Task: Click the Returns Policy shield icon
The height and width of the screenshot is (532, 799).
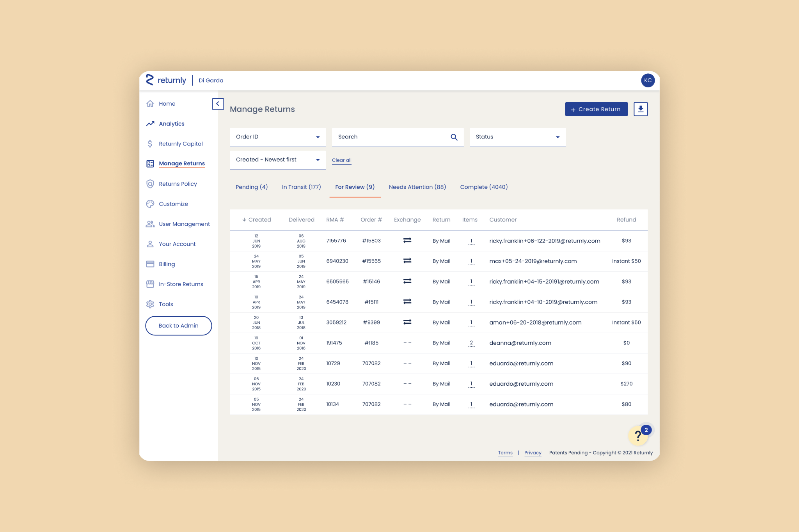Action: (150, 184)
